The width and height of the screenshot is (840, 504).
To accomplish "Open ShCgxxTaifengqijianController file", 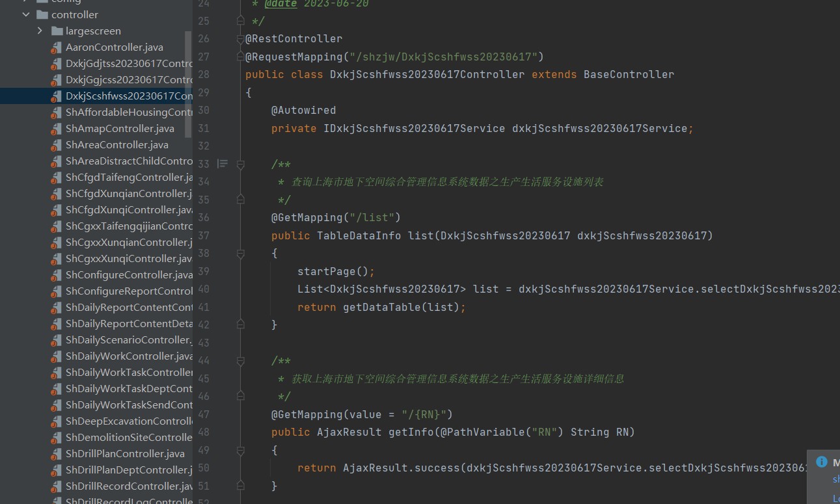I will tap(129, 226).
